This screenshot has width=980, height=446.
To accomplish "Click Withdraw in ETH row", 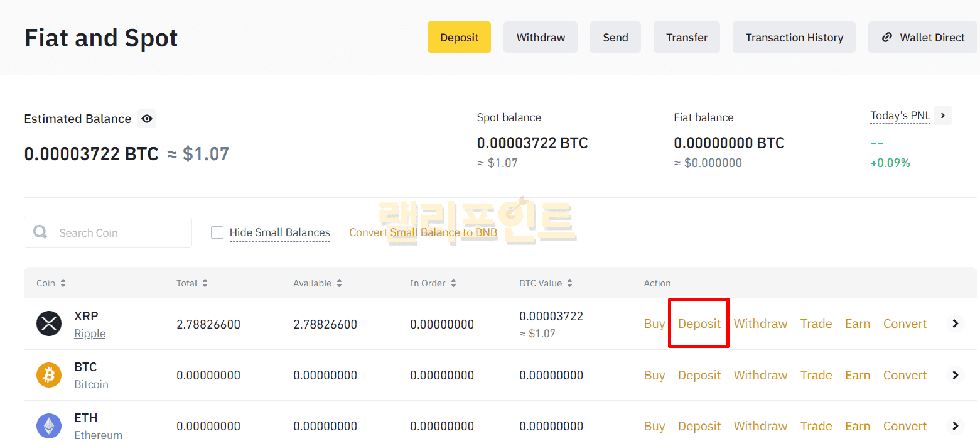I will point(760,426).
